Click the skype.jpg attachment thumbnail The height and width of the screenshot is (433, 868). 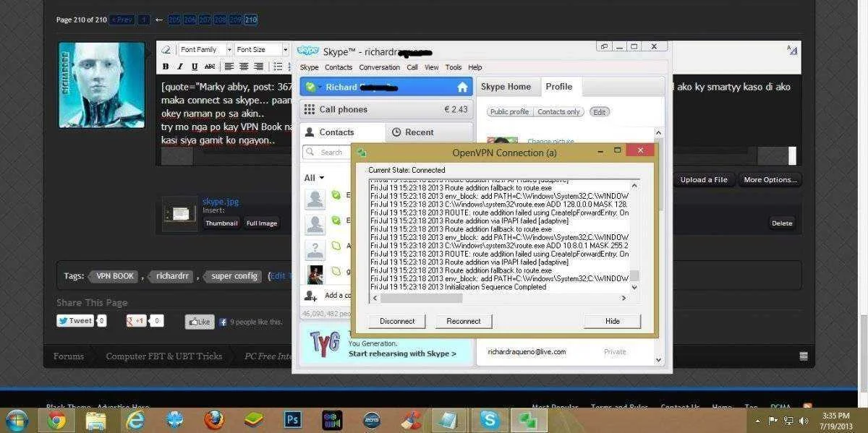(179, 214)
